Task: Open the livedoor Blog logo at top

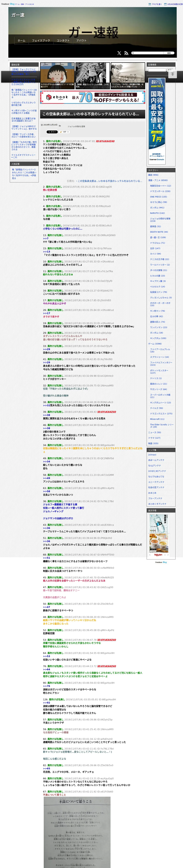Action: coord(8,4)
